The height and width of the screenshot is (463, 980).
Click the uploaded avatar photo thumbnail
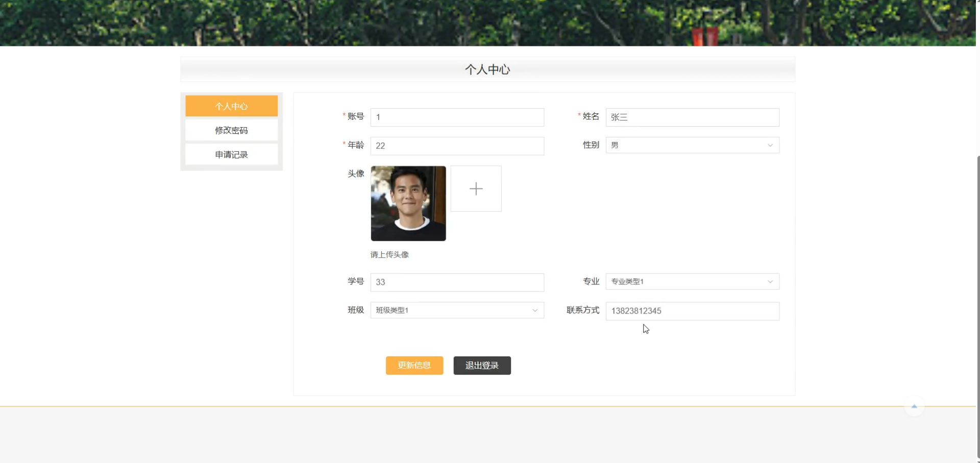(408, 203)
